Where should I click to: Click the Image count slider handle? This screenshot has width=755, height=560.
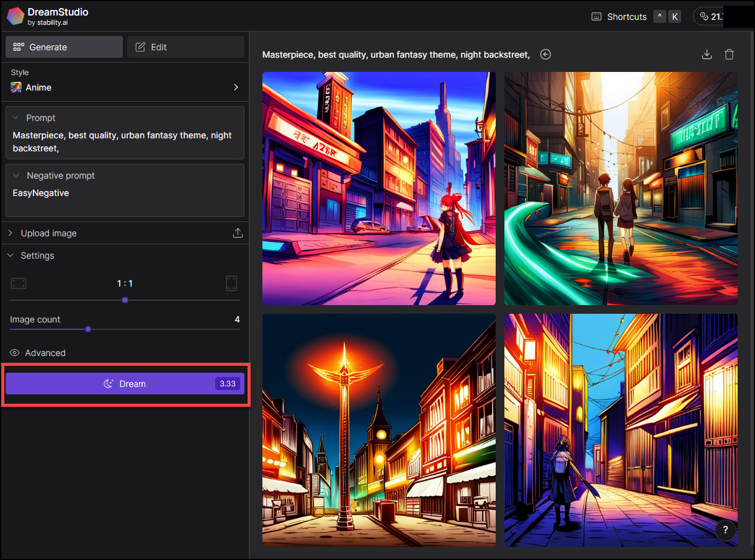click(88, 329)
